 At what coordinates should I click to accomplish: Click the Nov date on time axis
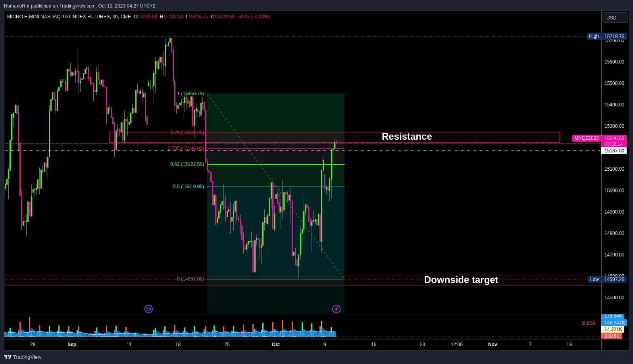click(493, 345)
